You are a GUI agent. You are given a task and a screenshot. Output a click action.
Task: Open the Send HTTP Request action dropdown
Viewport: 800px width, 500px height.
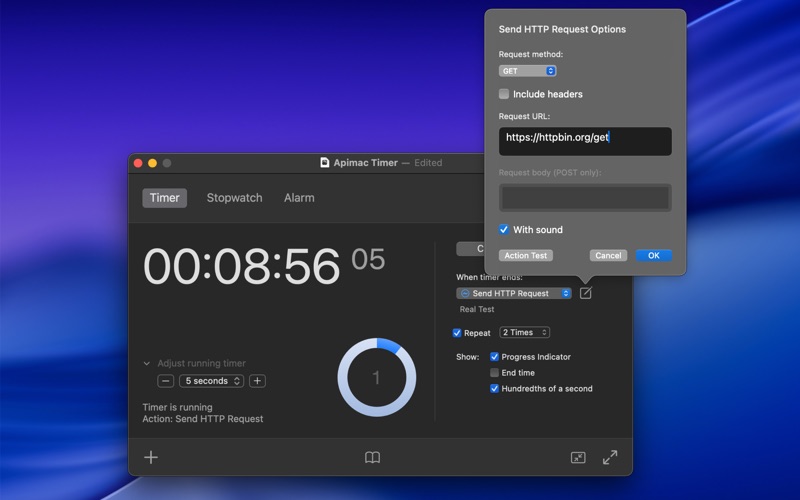coord(514,293)
